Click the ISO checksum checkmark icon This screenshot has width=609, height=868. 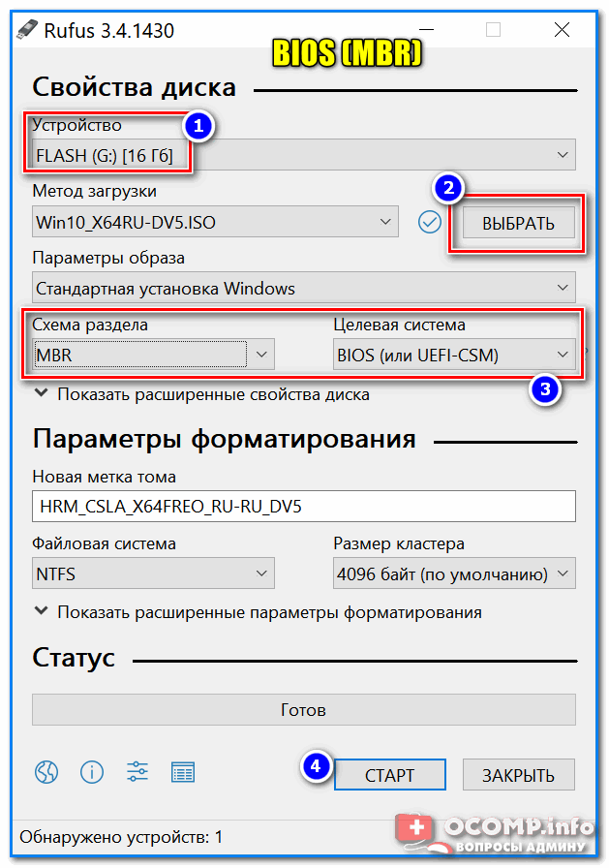click(x=429, y=223)
